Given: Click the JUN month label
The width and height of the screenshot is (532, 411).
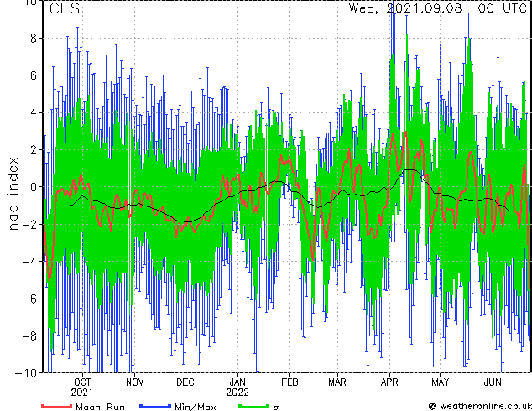Looking at the screenshot, I should pyautogui.click(x=493, y=382).
